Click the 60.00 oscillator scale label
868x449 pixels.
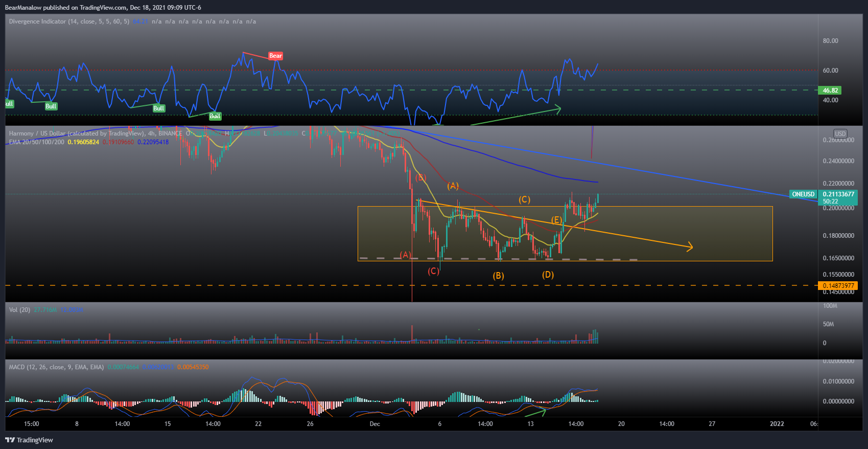830,71
